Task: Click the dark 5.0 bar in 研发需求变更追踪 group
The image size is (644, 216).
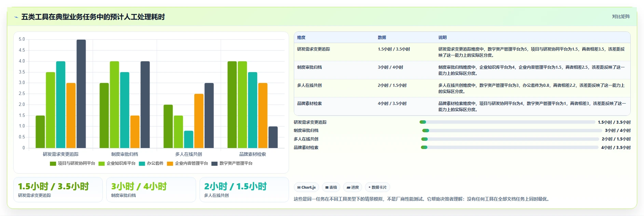Action: pyautogui.click(x=81, y=94)
